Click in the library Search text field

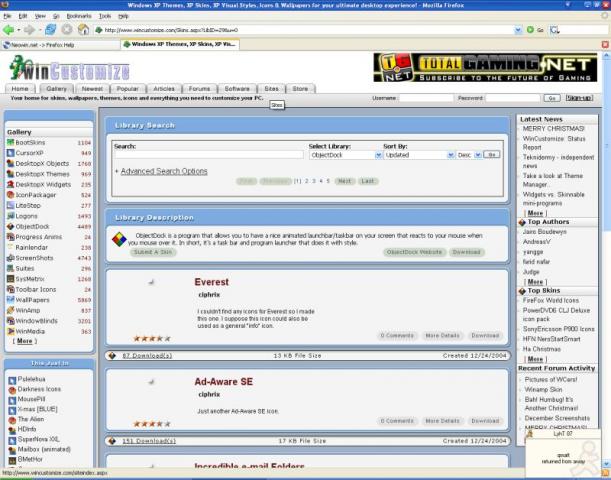[208, 155]
